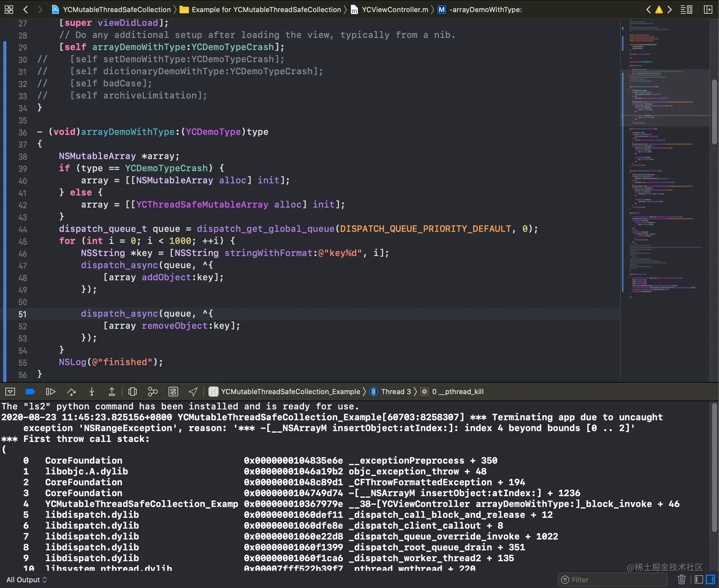Click objc_exception_throw stack frame line

[255, 471]
